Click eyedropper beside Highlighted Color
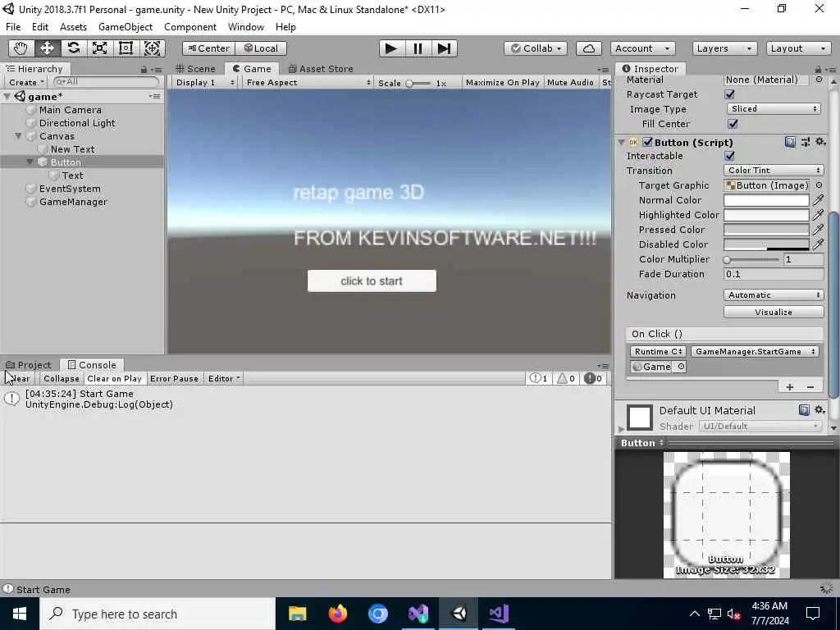This screenshot has width=840, height=630. point(818,215)
